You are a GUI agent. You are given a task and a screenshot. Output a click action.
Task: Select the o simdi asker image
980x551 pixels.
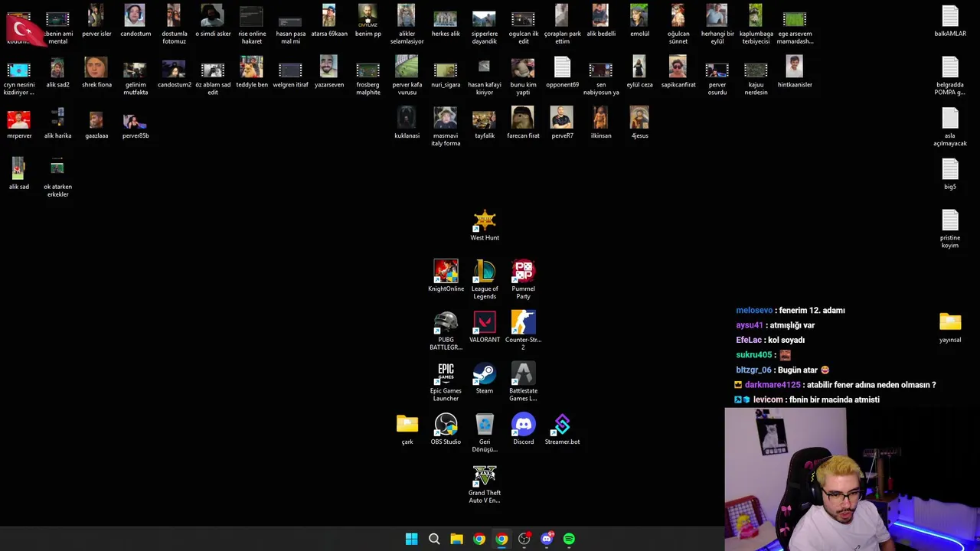[x=213, y=21]
